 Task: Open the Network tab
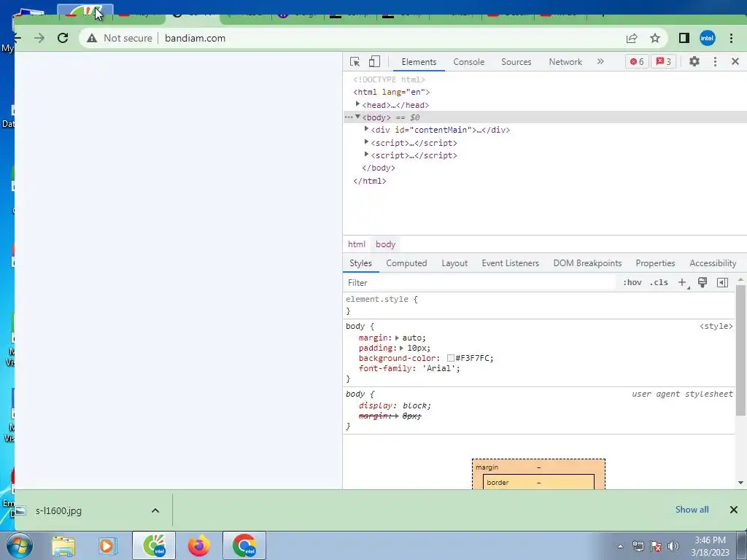click(x=565, y=62)
